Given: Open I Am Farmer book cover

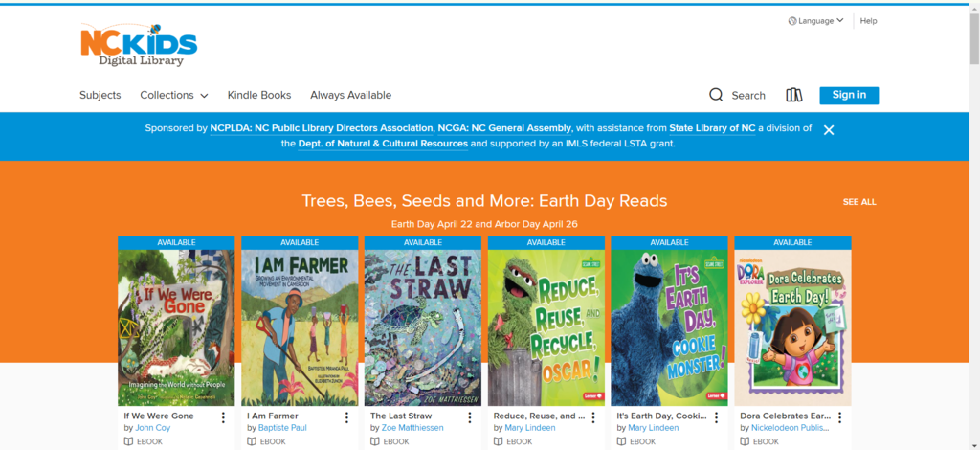Looking at the screenshot, I should pyautogui.click(x=300, y=328).
